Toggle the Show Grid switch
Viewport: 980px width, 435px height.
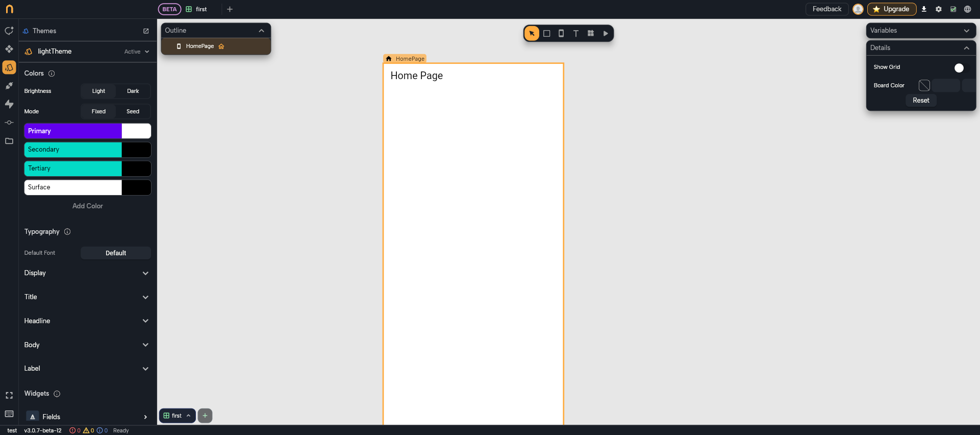coord(959,68)
